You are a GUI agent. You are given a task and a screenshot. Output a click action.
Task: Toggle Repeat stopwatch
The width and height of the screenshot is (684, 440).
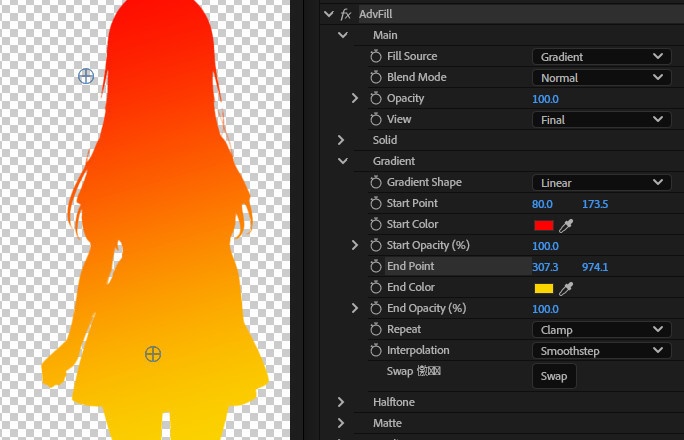376,329
